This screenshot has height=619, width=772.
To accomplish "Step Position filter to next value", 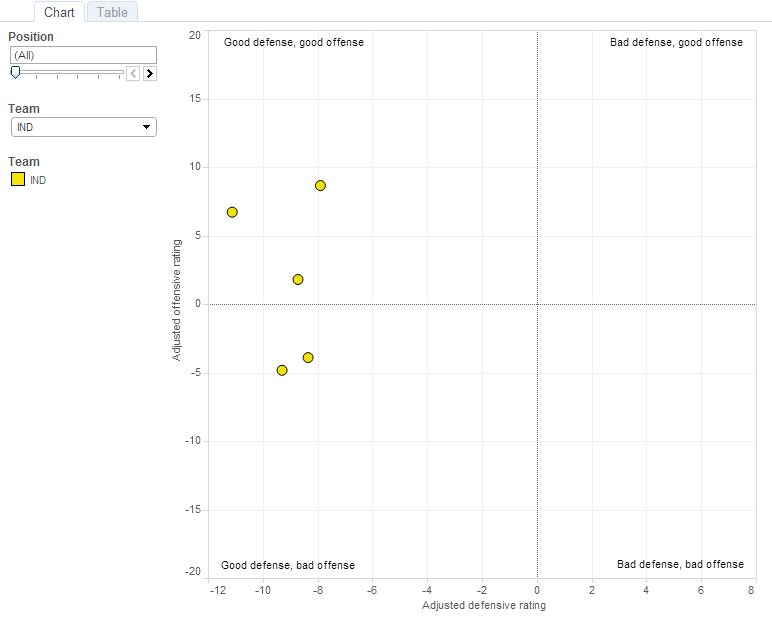I will (150, 73).
